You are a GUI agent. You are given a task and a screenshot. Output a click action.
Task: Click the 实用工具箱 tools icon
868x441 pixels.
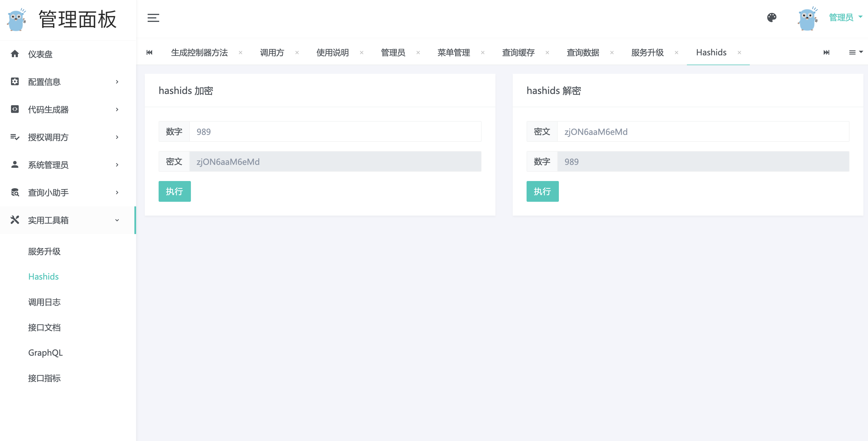click(15, 220)
